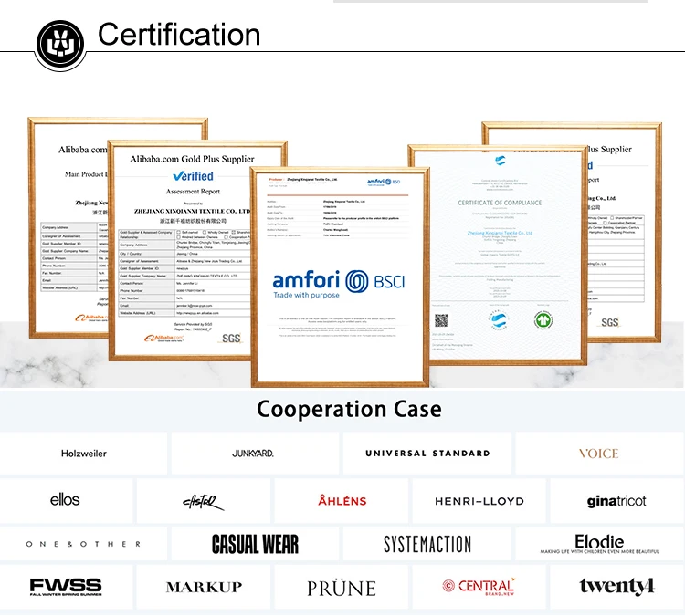
Task: Click 'CERTIFICATE OF COMPLIANCE' title text
Action: pyautogui.click(x=500, y=203)
